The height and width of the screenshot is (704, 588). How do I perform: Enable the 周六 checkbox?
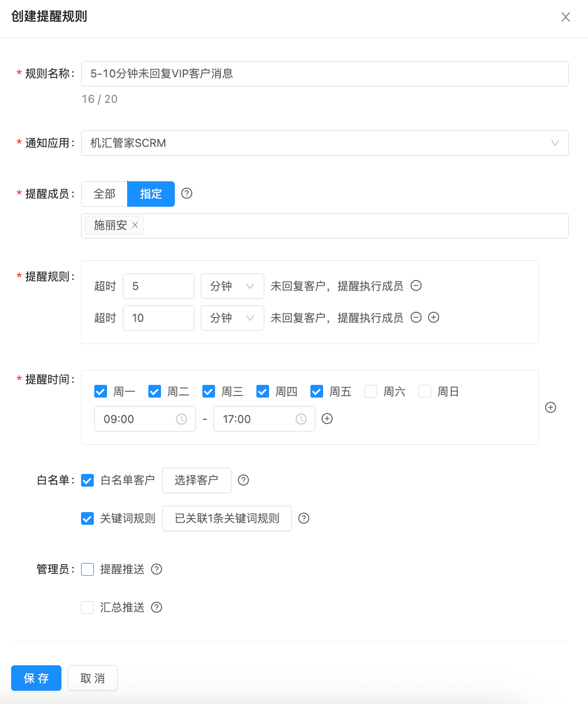coord(371,392)
